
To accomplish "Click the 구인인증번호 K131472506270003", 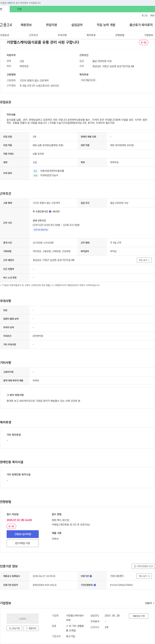I will pos(121,585).
